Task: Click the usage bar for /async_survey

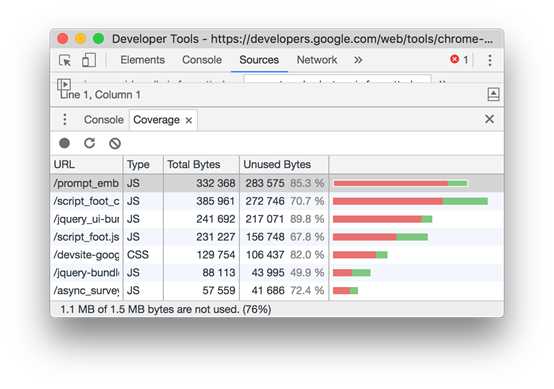Action: 345,290
